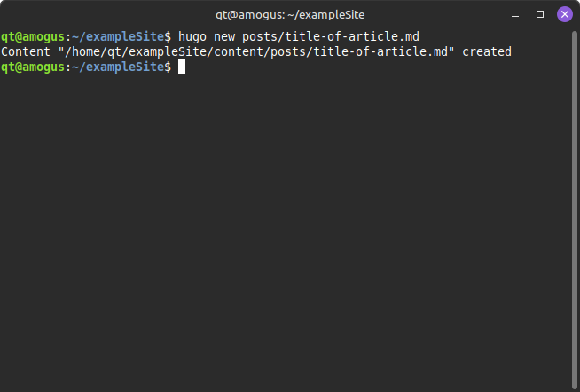This screenshot has width=580, height=392.
Task: Click the word "created" in the output
Action: 487,51
